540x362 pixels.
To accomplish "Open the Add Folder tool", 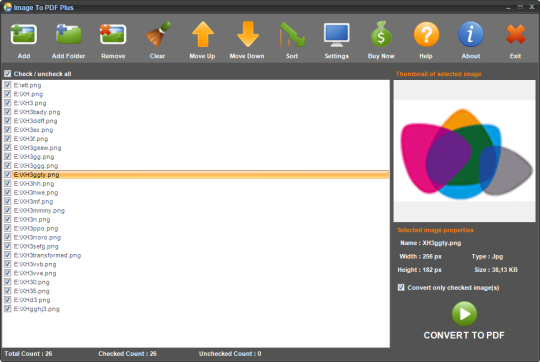I will (x=69, y=34).
